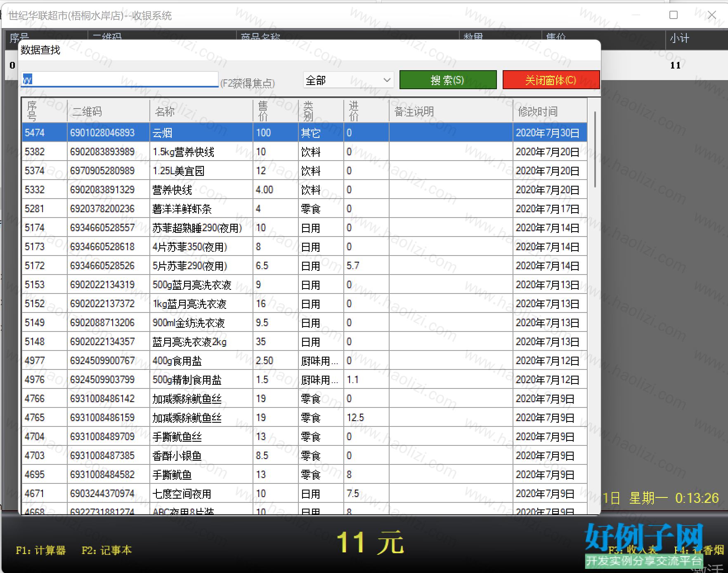Select 4片苏菲350(夜用) row

[304, 246]
